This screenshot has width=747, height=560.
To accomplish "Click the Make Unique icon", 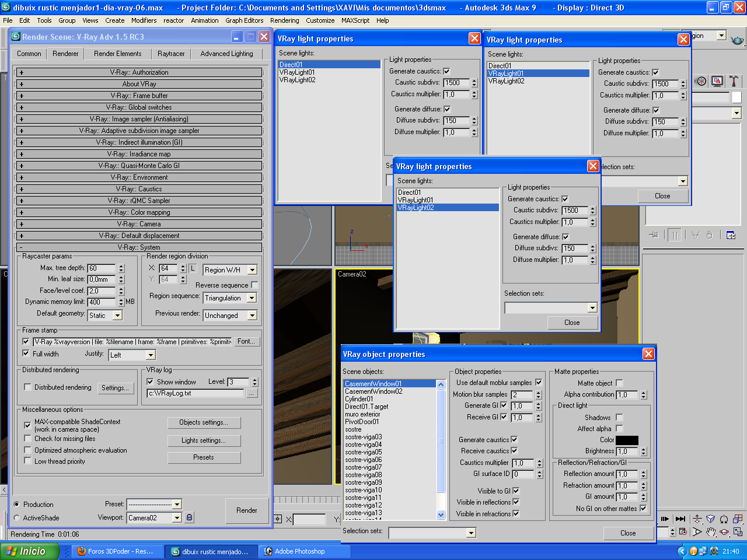I will tap(696, 235).
